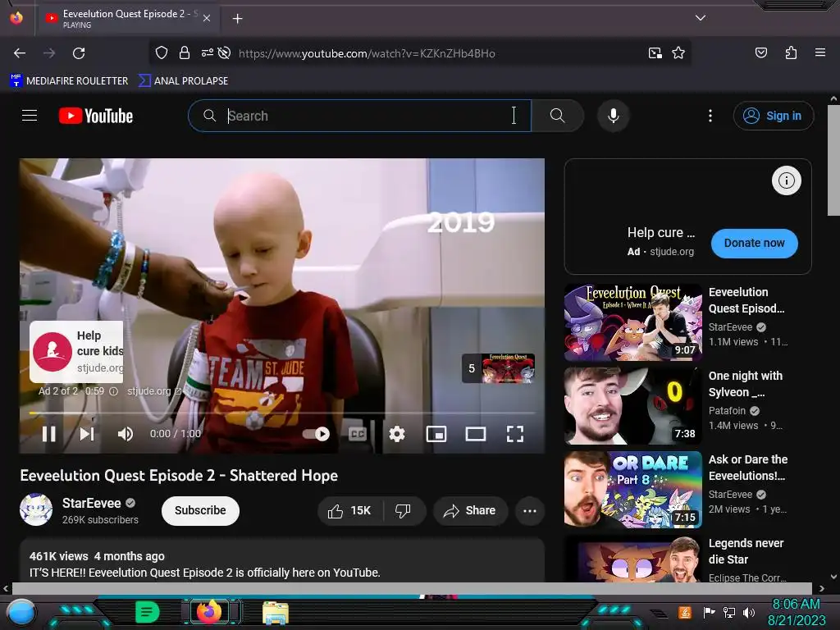Open Legends never die Star video title
This screenshot has height=630, width=840.
[746, 551]
